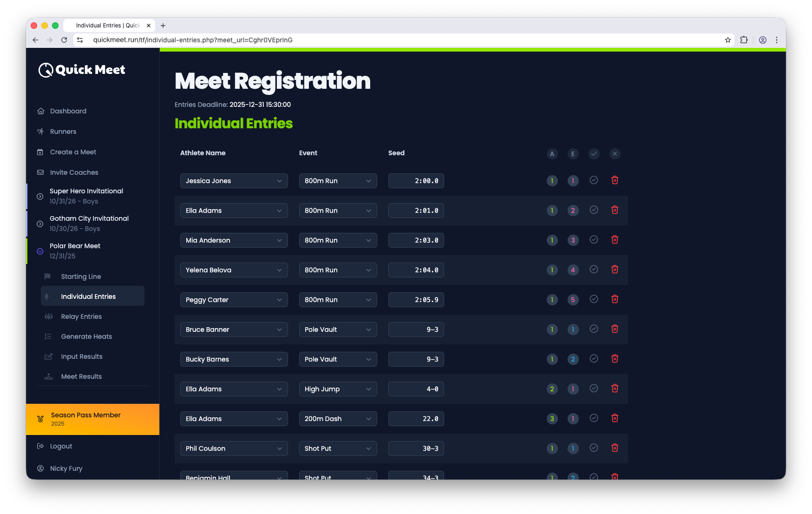View Meet Results via its sidebar icon
This screenshot has height=514, width=812.
tap(48, 376)
